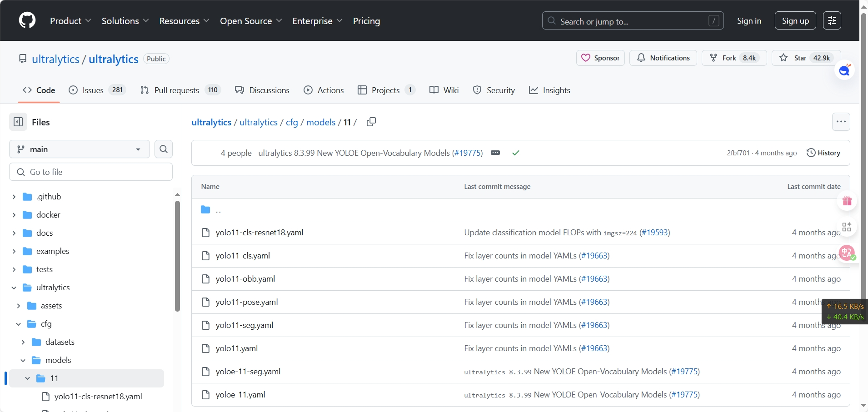Expand the .github folder in tree
868x412 pixels.
point(14,197)
